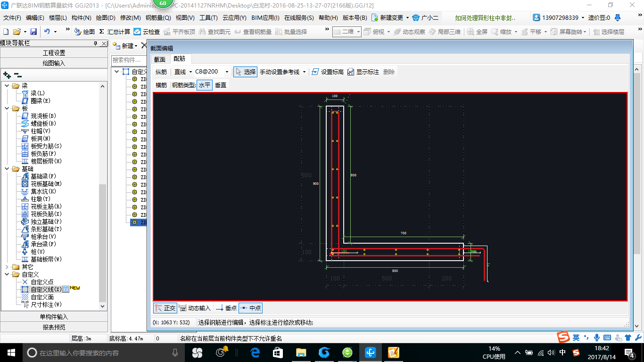Click the 删除 delete button
The height and width of the screenshot is (362, 644).
[389, 72]
